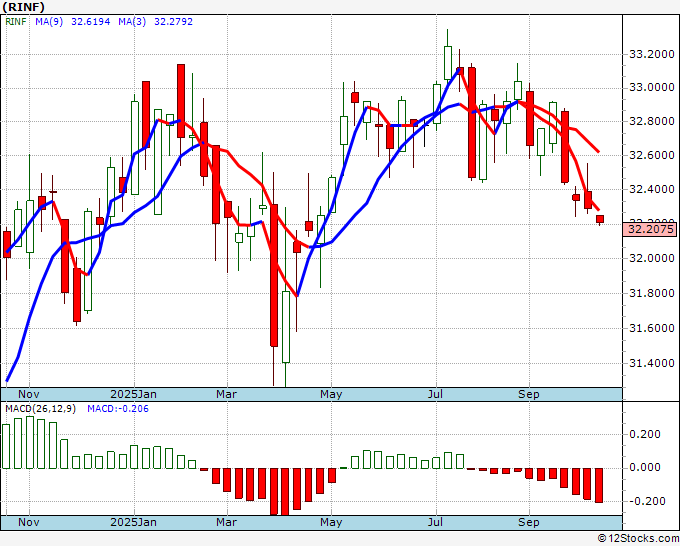Click the 32.0000 price axis label

(652, 258)
